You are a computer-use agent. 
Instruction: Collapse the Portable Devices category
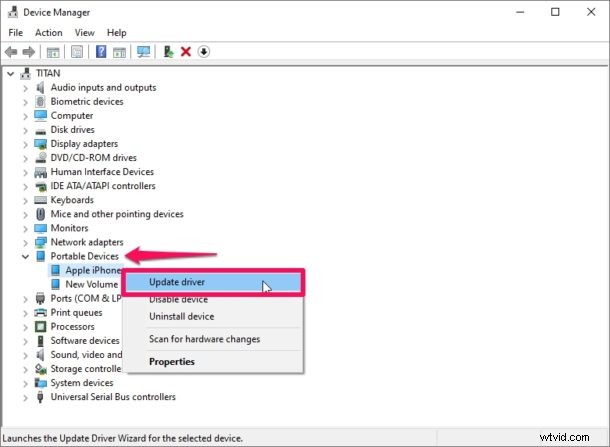click(25, 256)
